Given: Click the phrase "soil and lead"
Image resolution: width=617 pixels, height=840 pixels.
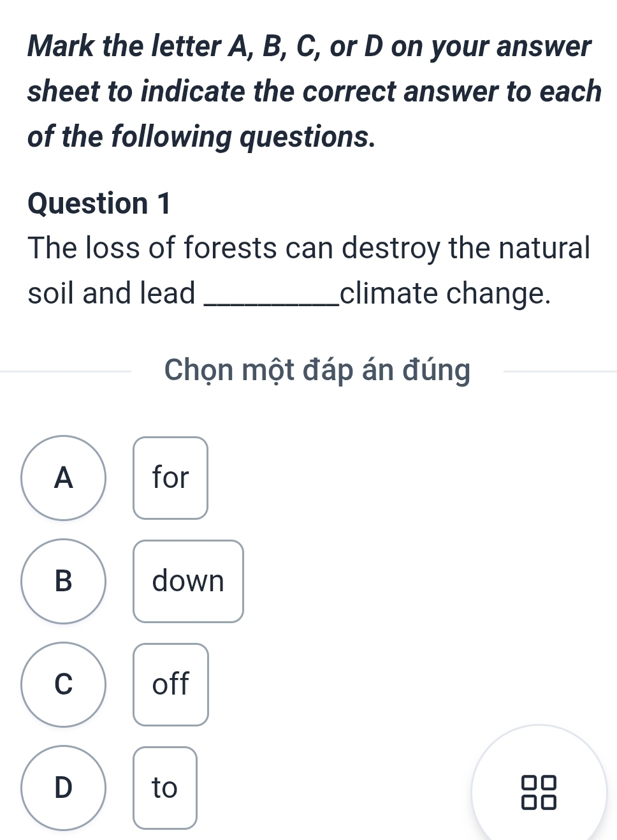Looking at the screenshot, I should 111,293.
